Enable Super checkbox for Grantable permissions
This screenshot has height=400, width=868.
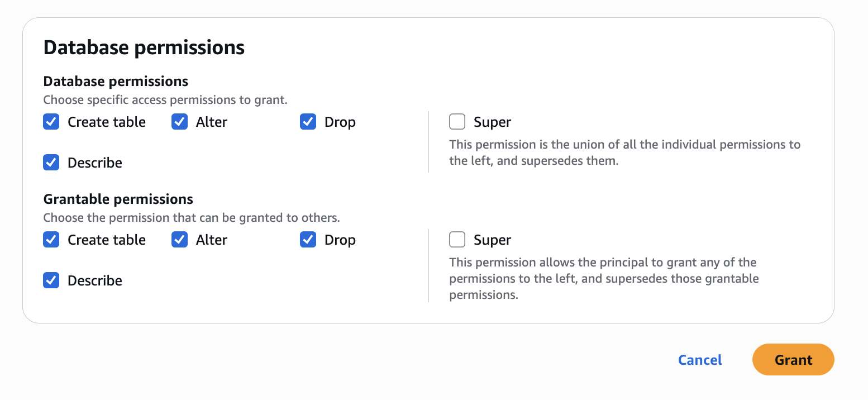(x=457, y=240)
